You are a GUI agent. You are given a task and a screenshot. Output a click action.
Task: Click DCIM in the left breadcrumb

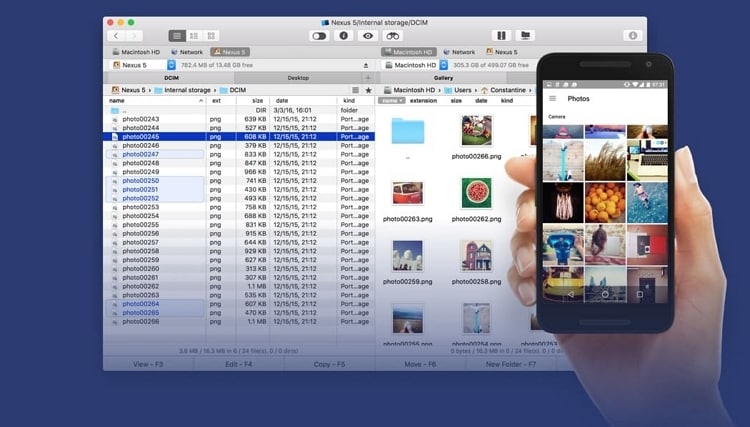[233, 90]
